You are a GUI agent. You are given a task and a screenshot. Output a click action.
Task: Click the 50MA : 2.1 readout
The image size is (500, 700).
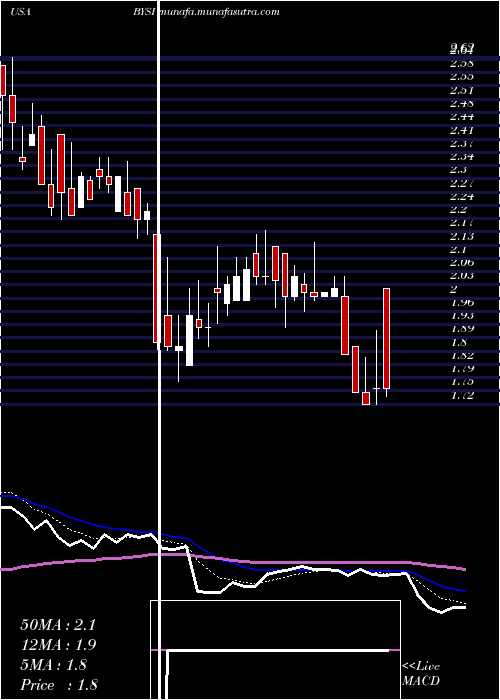[x=58, y=625]
